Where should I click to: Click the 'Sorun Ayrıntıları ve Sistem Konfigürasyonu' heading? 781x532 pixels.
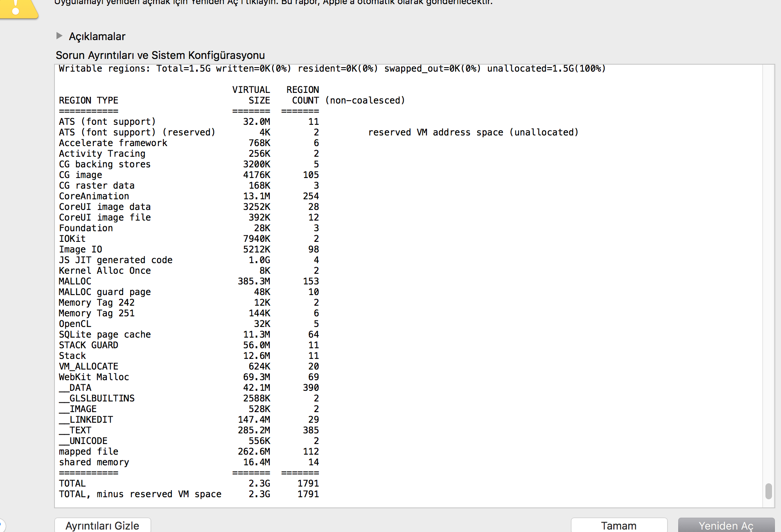click(x=160, y=55)
